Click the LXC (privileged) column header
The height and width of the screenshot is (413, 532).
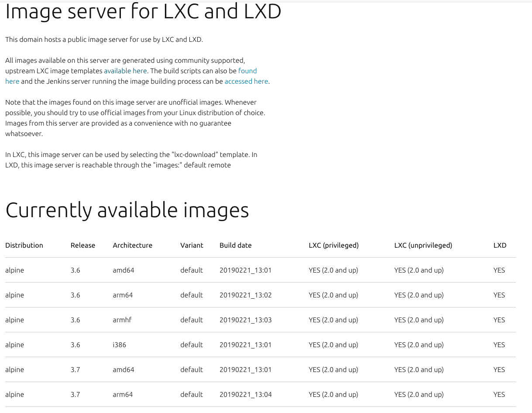[x=333, y=245]
